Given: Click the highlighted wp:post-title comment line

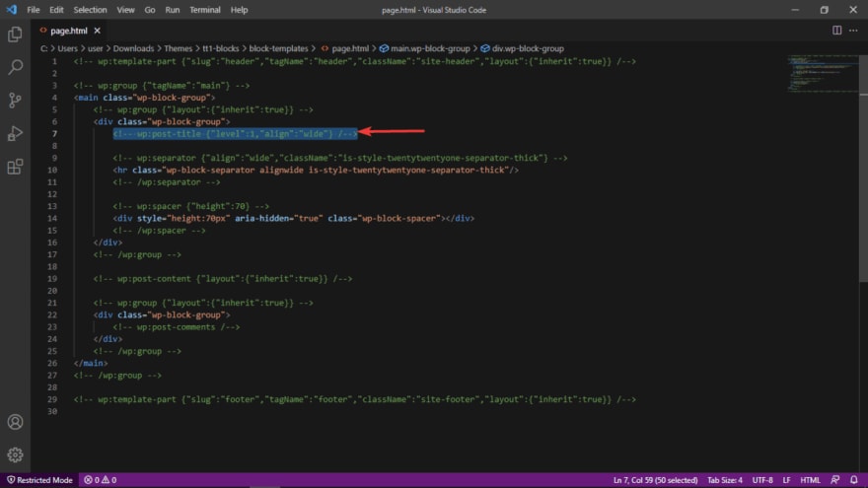Looking at the screenshot, I should (236, 134).
